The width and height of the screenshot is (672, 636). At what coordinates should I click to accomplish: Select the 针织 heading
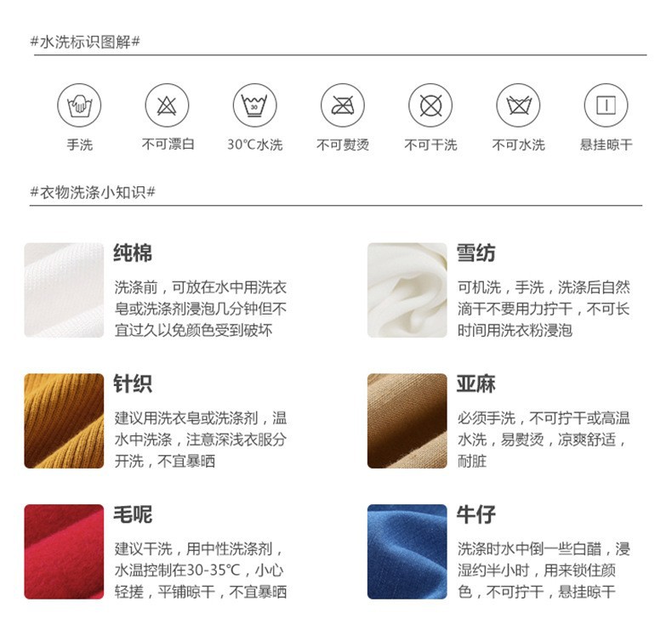coord(133,383)
